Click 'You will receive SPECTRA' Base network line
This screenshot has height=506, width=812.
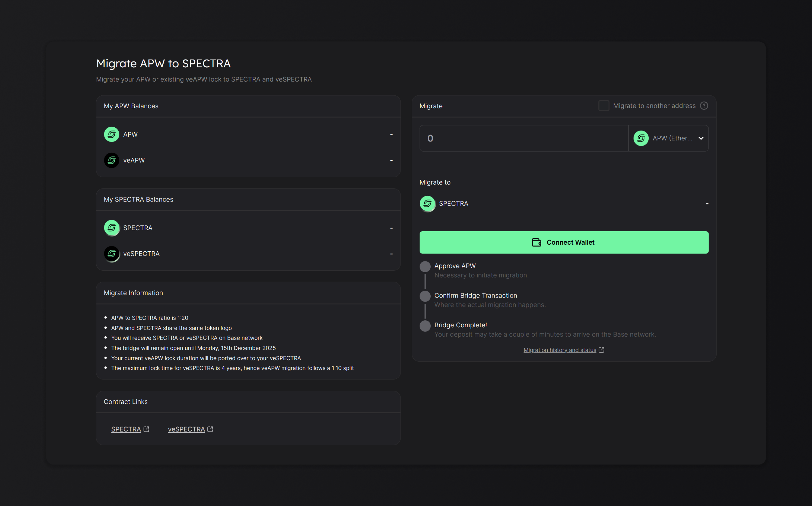point(187,338)
